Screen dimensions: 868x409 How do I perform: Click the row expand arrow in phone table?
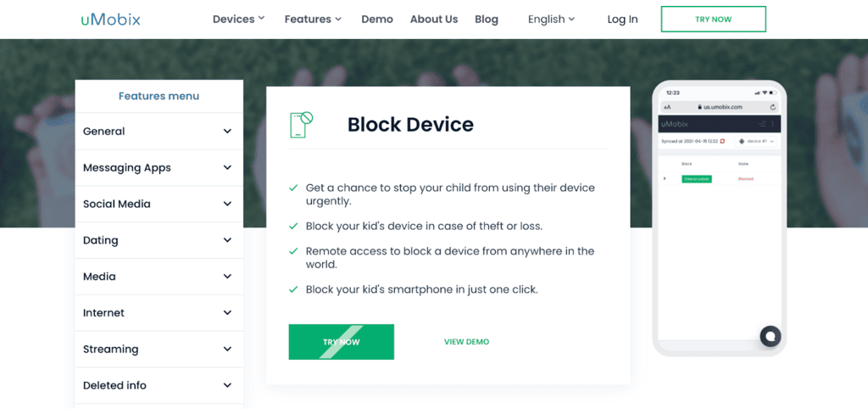click(665, 179)
